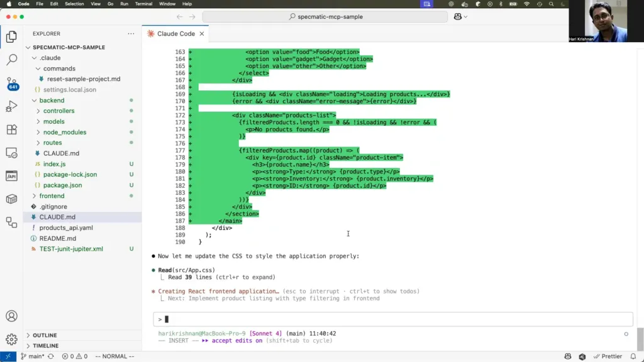Viewport: 644px width, 362px height.
Task: Open the Run and Debug view
Action: coord(11,106)
